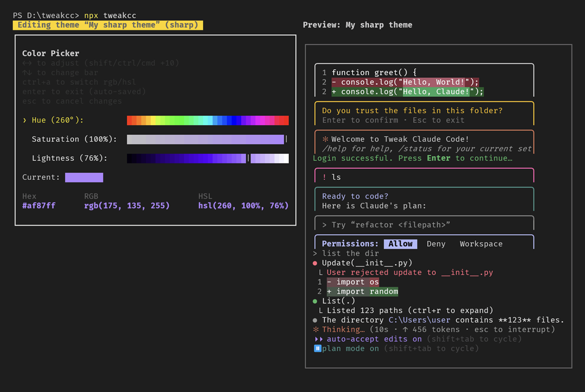Choose Workspace in Permissions preview
The width and height of the screenshot is (585, 392).
point(481,244)
